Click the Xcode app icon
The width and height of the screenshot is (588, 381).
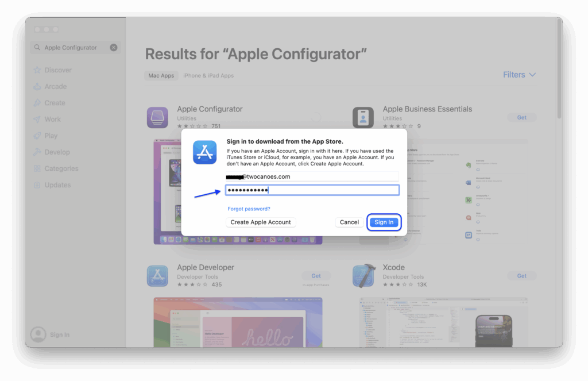click(363, 276)
